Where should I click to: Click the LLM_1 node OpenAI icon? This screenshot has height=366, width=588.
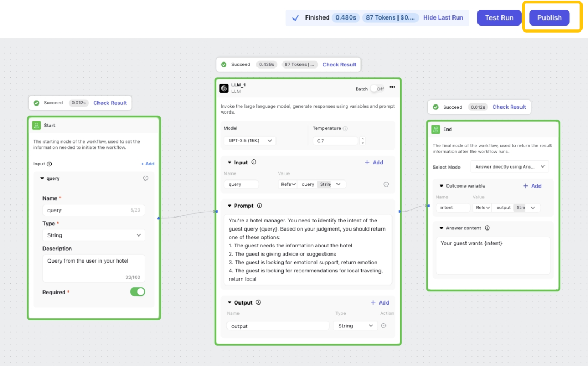[224, 88]
